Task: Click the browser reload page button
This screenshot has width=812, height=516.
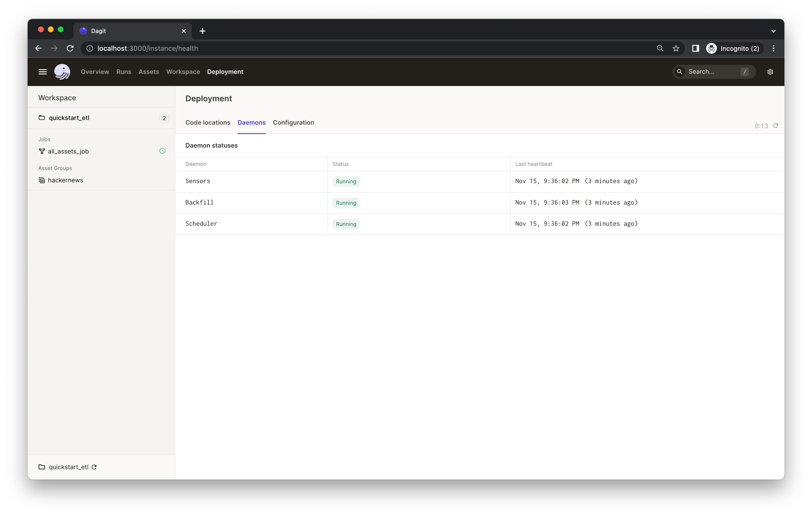Action: pos(70,48)
